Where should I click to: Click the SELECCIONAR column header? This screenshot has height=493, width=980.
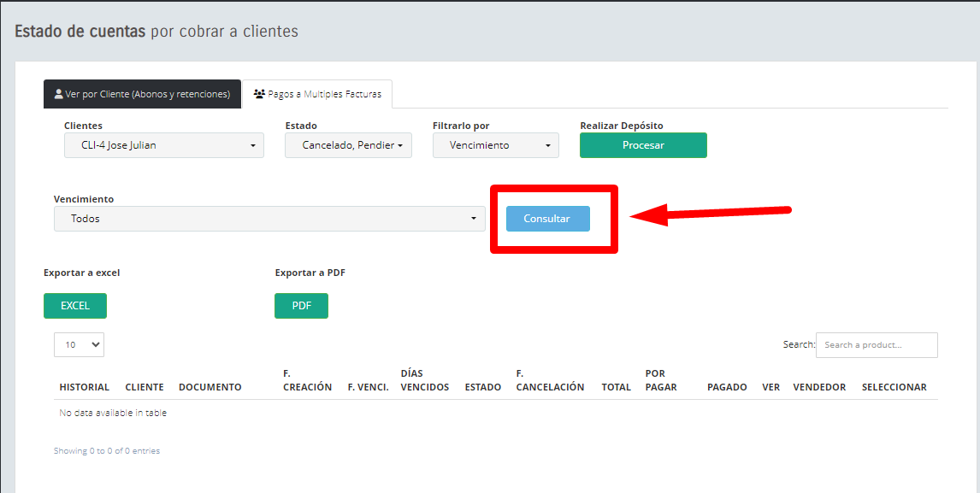[x=894, y=387]
